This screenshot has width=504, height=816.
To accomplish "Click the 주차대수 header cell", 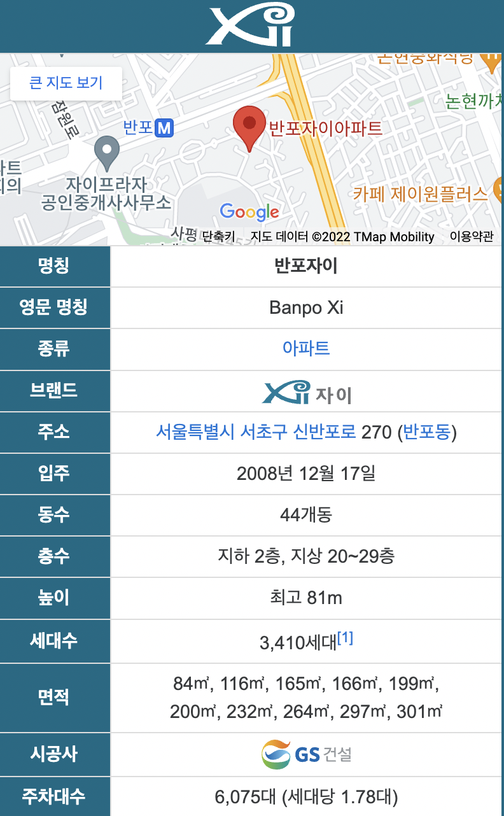I will click(x=55, y=796).
